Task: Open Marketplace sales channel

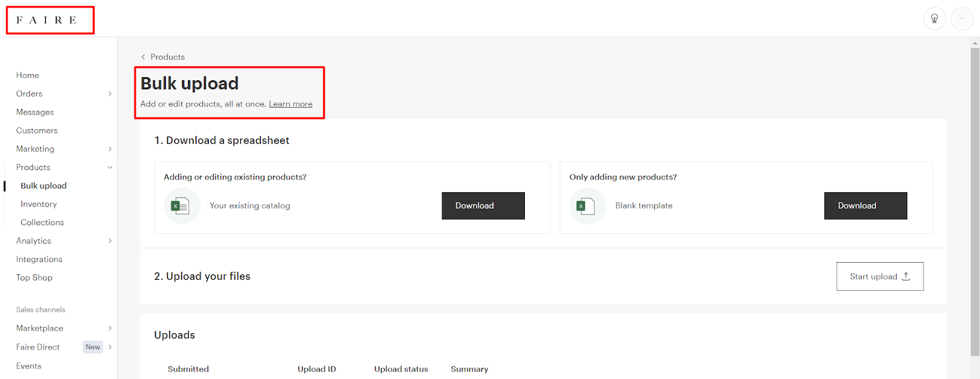Action: click(x=40, y=328)
